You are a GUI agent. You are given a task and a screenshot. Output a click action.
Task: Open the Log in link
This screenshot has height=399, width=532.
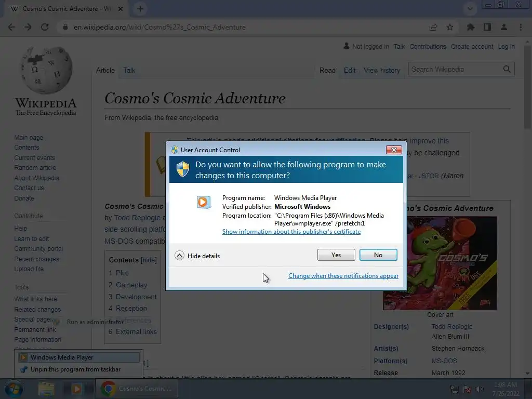(506, 46)
